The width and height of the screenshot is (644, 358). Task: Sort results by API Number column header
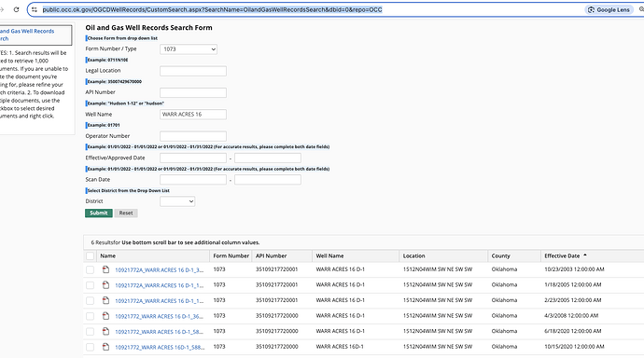click(271, 255)
